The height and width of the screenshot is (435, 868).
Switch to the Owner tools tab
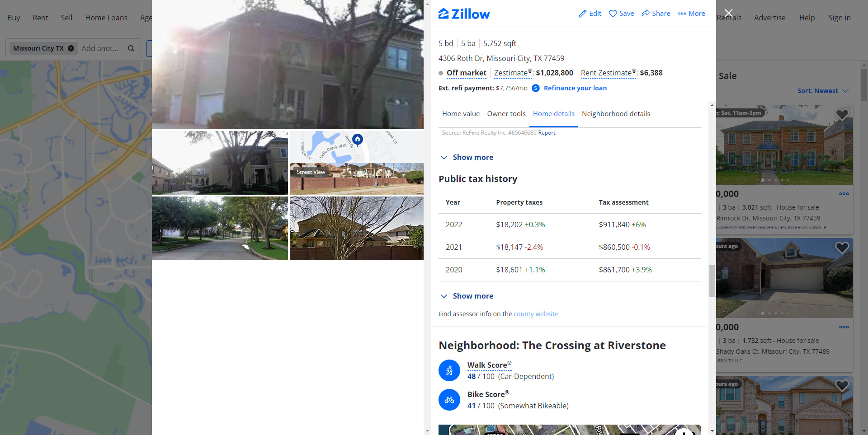click(506, 114)
